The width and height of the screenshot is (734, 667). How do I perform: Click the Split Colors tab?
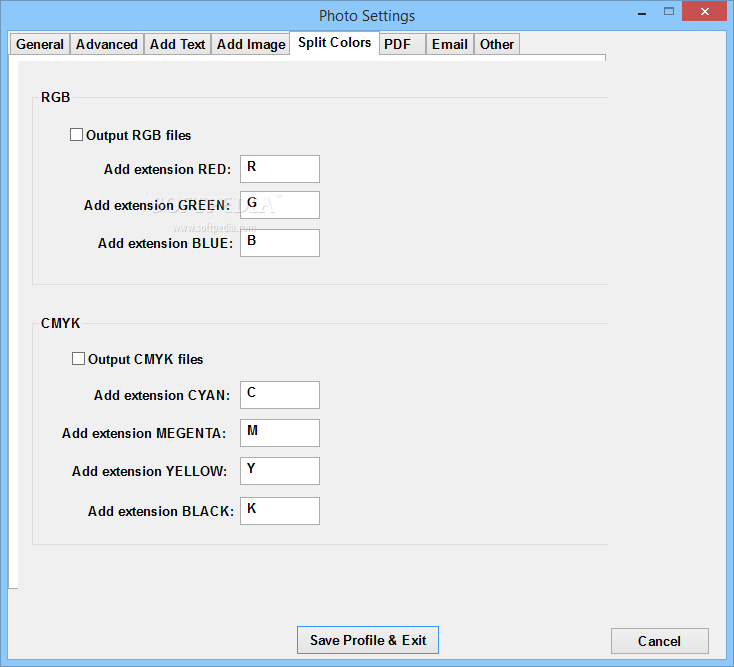tap(334, 43)
